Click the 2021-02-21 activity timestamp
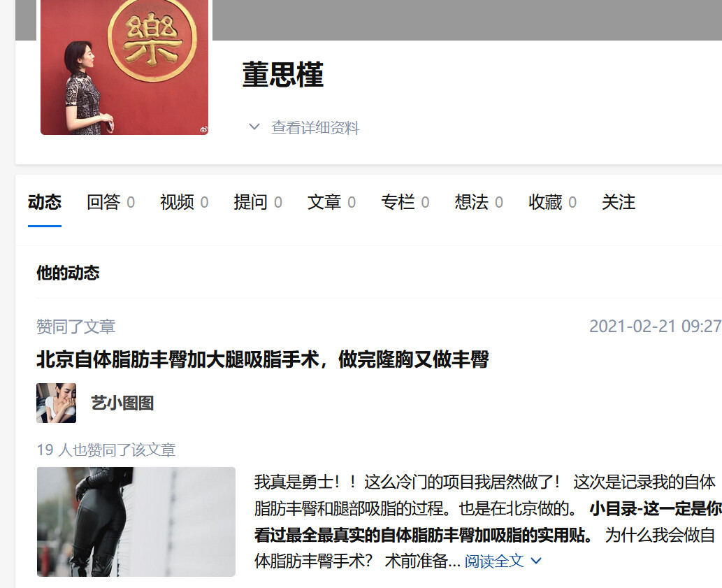Image resolution: width=722 pixels, height=588 pixels. point(654,327)
